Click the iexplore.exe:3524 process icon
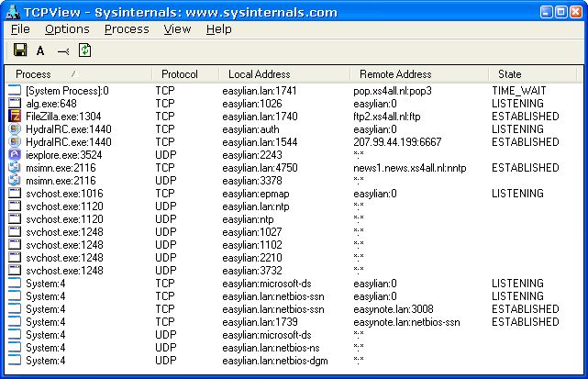This screenshot has width=588, height=379. [15, 154]
